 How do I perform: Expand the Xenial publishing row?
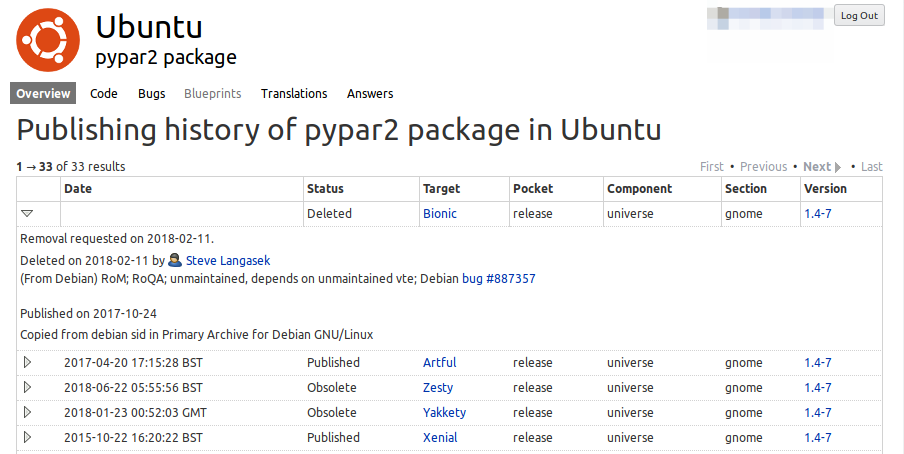[x=27, y=437]
